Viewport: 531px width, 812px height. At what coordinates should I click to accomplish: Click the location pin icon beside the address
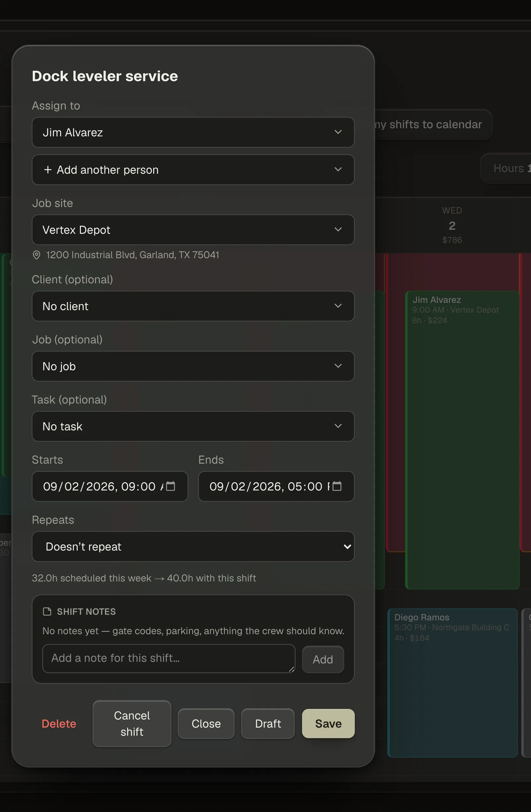(37, 255)
